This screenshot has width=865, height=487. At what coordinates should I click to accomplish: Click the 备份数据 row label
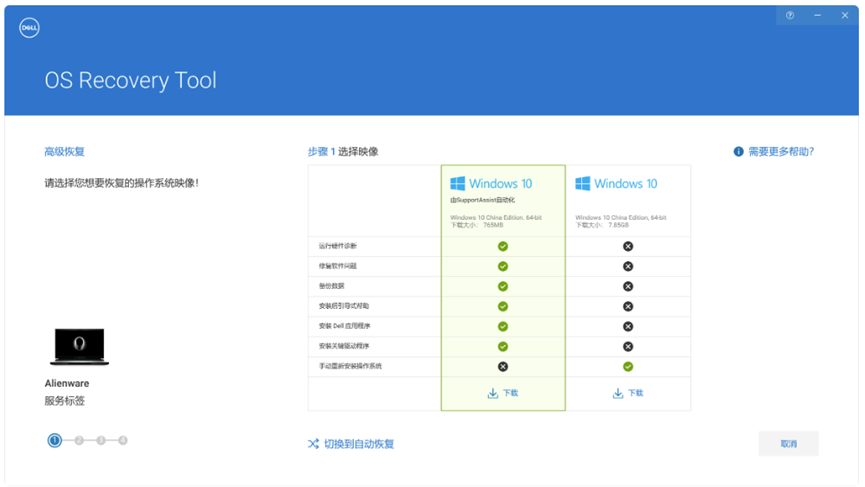pyautogui.click(x=332, y=286)
